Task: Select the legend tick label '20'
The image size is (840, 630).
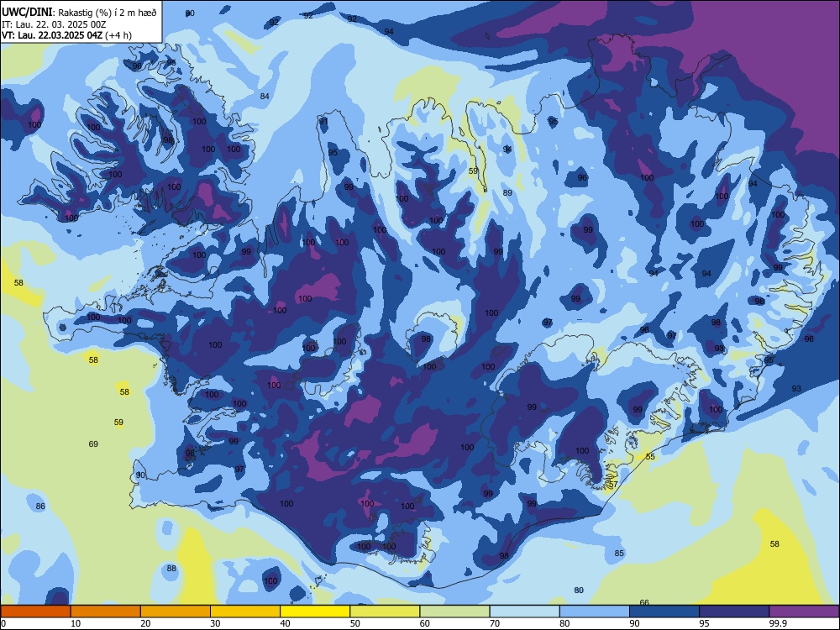Action: pyautogui.click(x=145, y=623)
